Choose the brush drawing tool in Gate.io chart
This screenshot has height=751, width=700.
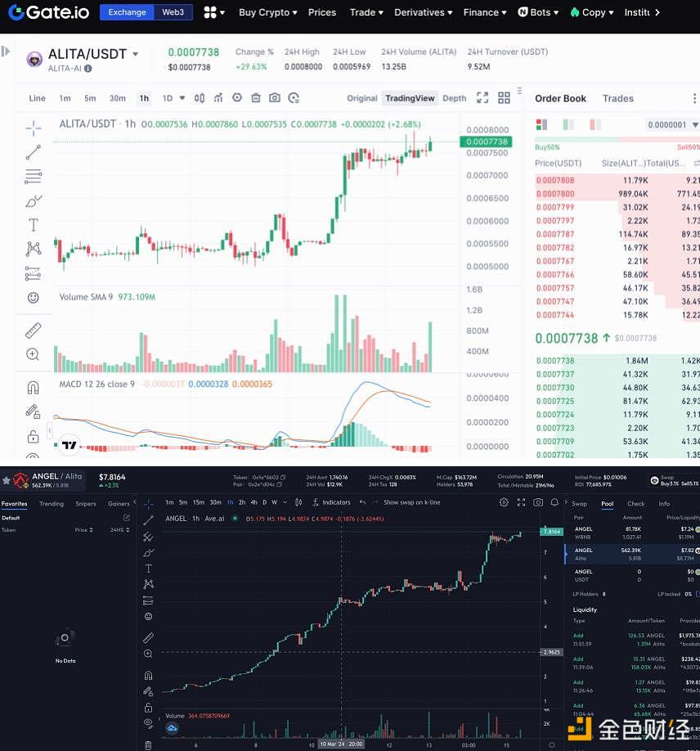[34, 201]
